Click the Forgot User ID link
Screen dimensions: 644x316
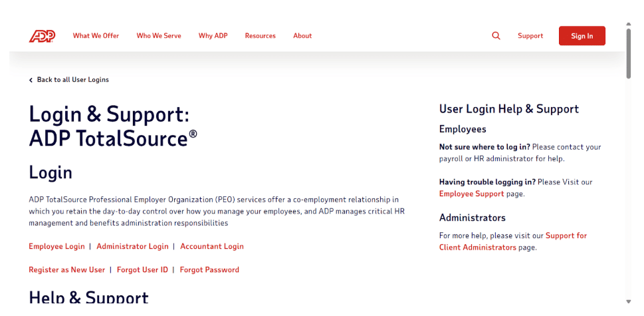[142, 269]
